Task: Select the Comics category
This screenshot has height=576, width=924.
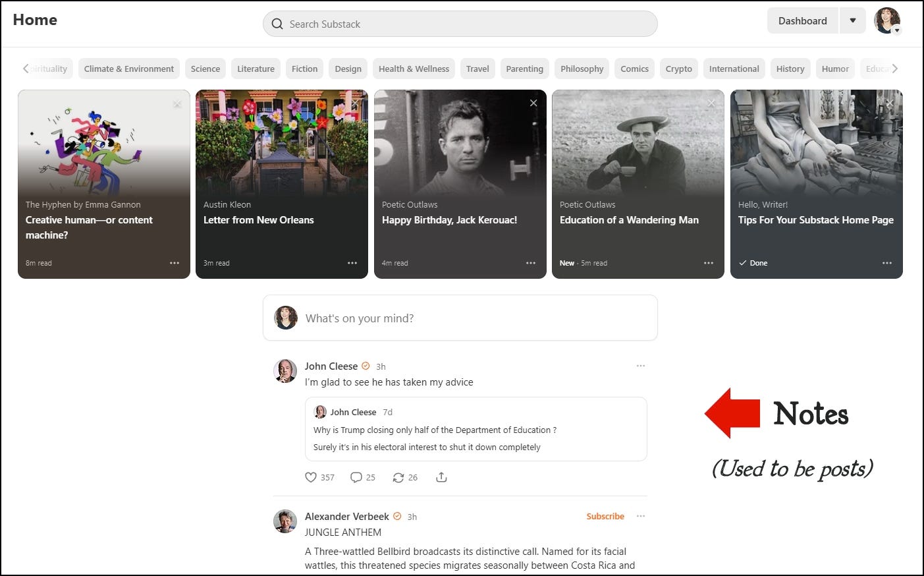Action: [634, 69]
